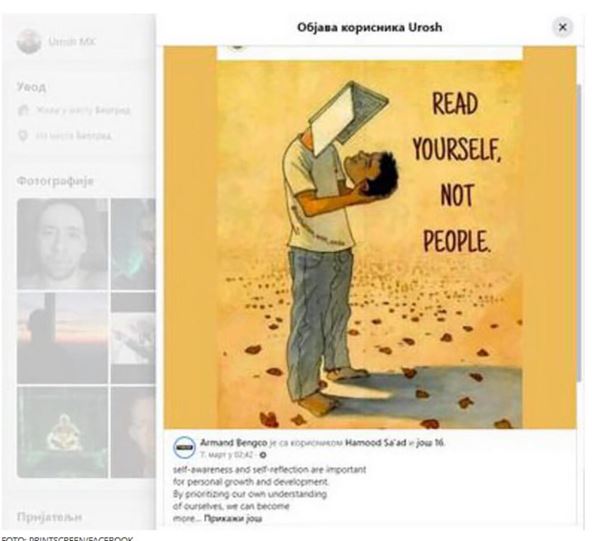
Task: Click the location pin icon beside Из места
Action: pyautogui.click(x=23, y=135)
